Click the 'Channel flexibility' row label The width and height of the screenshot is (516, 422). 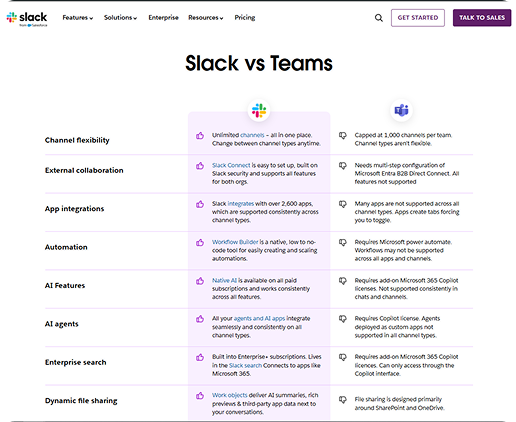(x=77, y=140)
